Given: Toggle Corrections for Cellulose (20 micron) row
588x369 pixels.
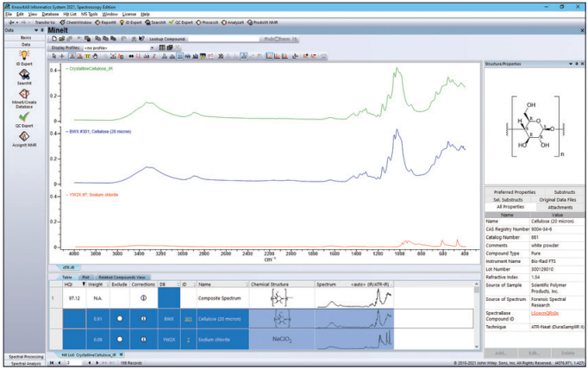Looking at the screenshot, I should click(146, 316).
